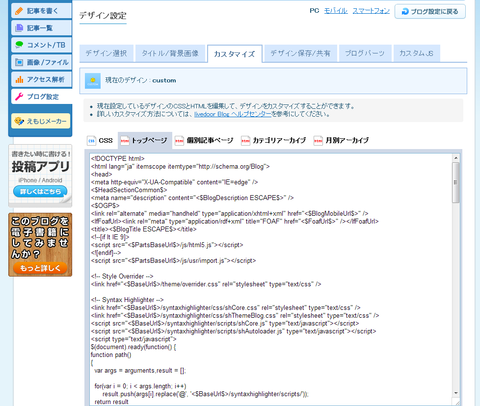Click 詳しくはこちら on the 投稿アプリ banner

pos(40,191)
